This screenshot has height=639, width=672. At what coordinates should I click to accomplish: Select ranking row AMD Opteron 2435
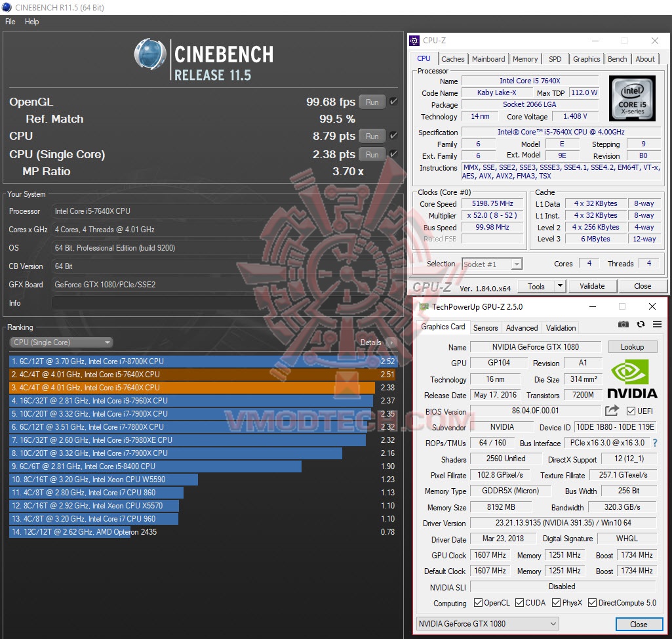[204, 532]
